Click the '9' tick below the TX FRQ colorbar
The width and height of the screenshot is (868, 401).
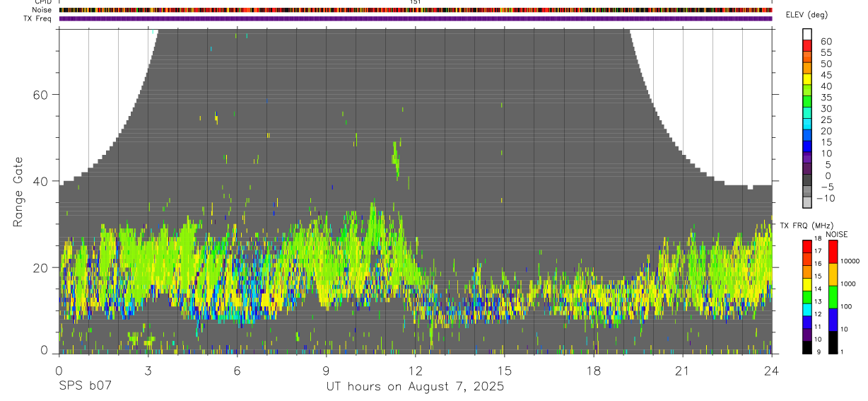coord(819,352)
